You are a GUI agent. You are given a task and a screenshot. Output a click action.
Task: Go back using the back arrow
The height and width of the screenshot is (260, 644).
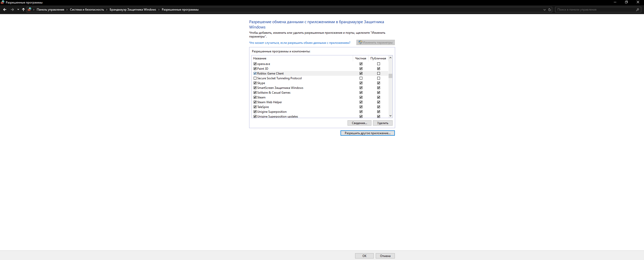click(5, 10)
